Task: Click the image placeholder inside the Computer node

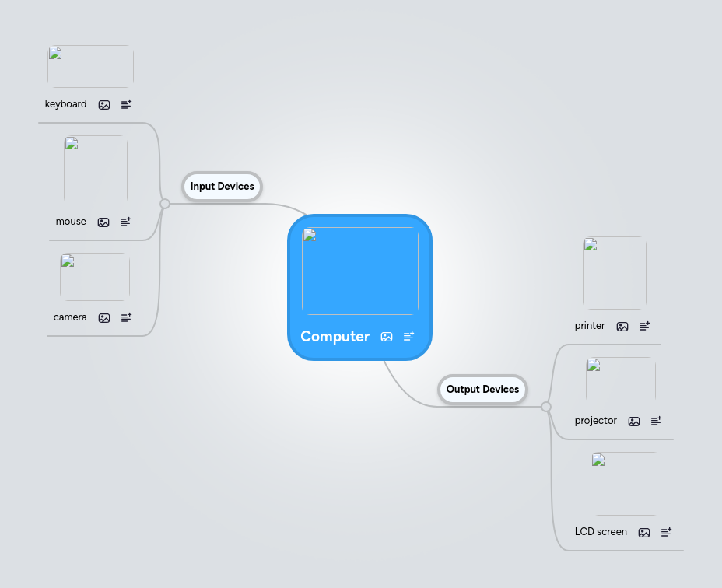Action: (x=359, y=270)
